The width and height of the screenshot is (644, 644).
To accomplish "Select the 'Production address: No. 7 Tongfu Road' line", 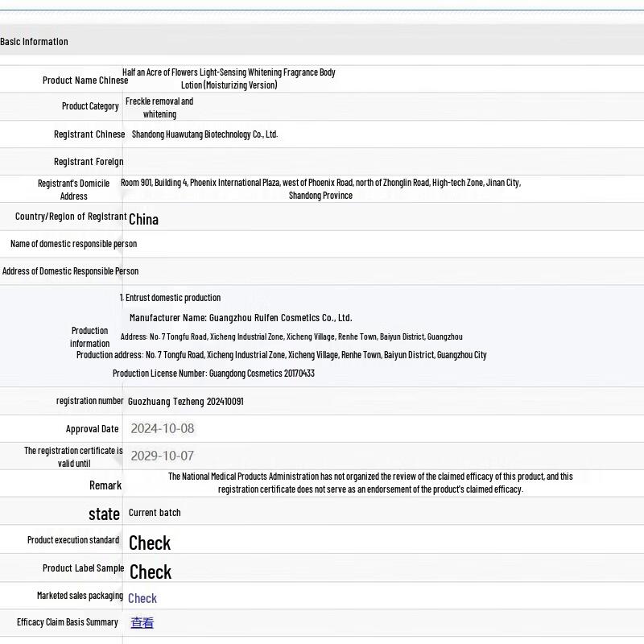I will (281, 355).
